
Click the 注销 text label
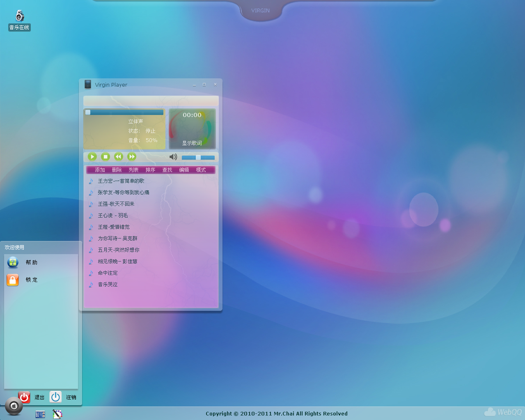pos(71,397)
